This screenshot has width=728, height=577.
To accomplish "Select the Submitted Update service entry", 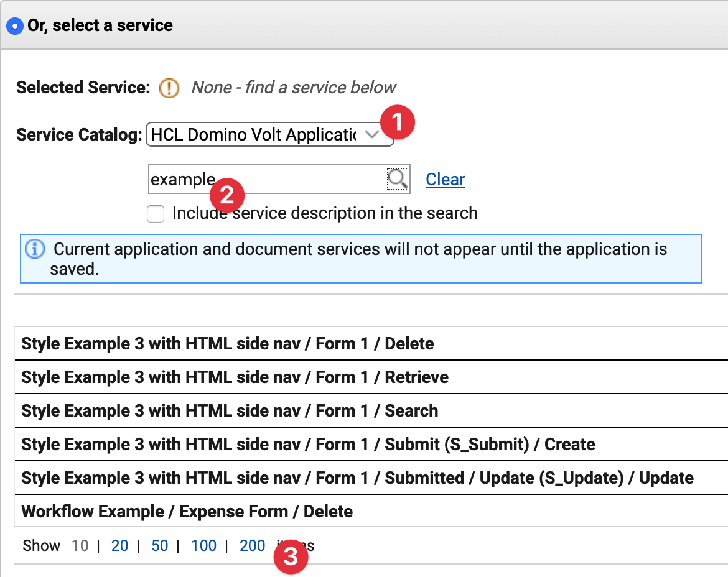I will click(x=357, y=478).
